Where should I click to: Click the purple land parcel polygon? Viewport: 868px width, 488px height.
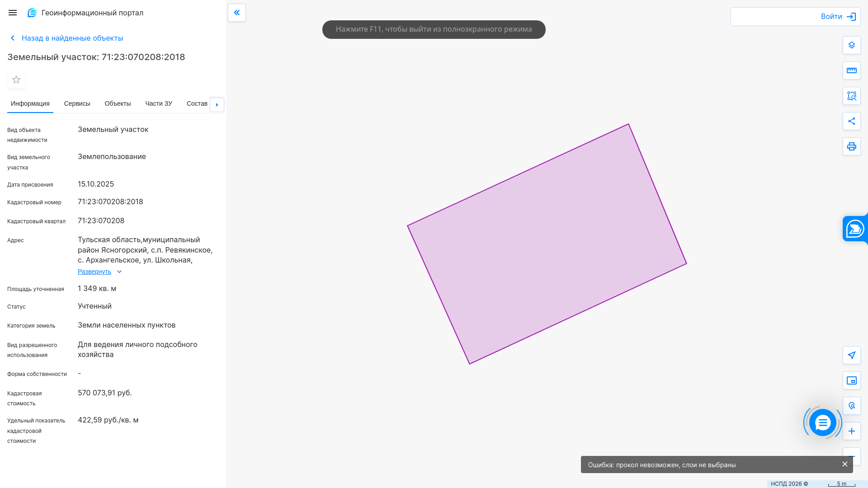coord(547,244)
